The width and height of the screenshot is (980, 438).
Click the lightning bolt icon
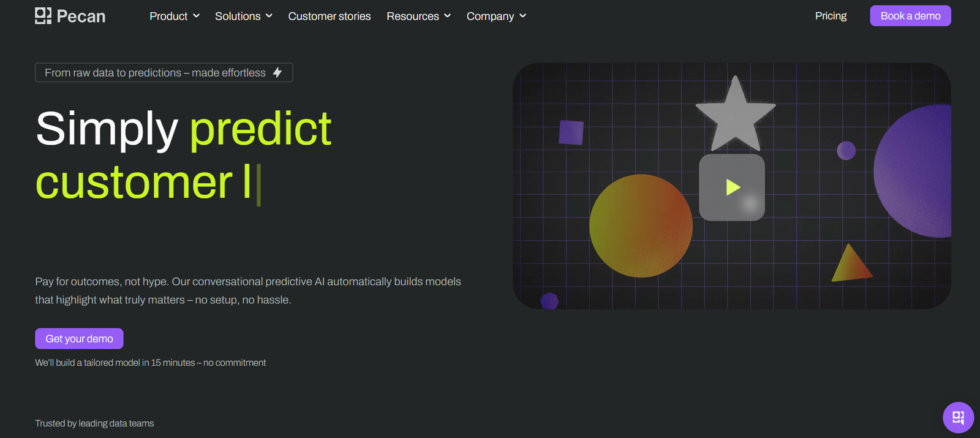[277, 73]
